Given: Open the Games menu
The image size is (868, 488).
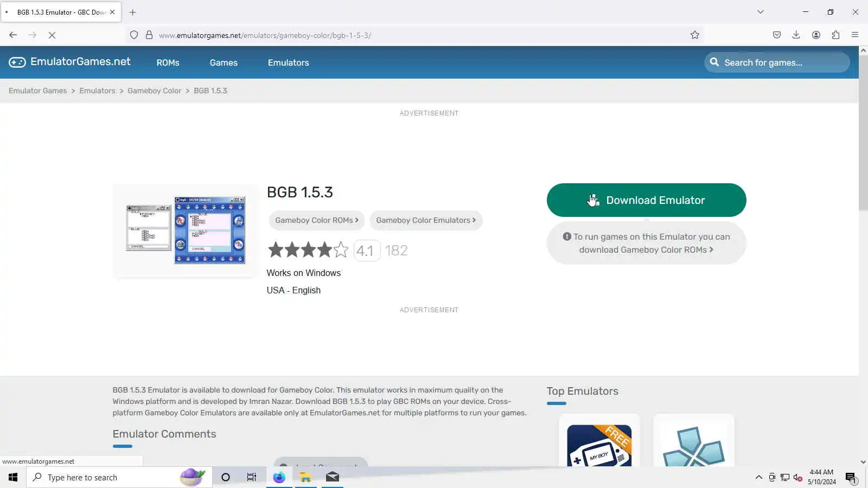Looking at the screenshot, I should tap(224, 63).
